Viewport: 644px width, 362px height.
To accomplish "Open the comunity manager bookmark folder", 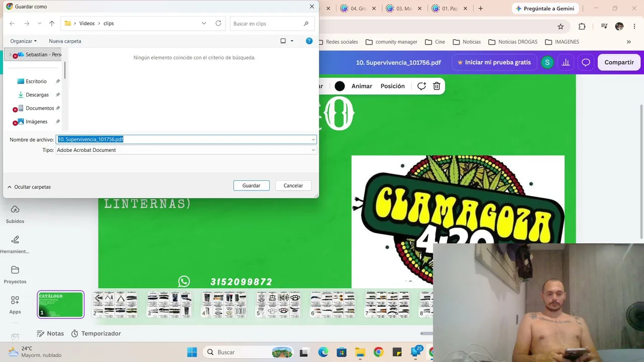I will (x=391, y=42).
